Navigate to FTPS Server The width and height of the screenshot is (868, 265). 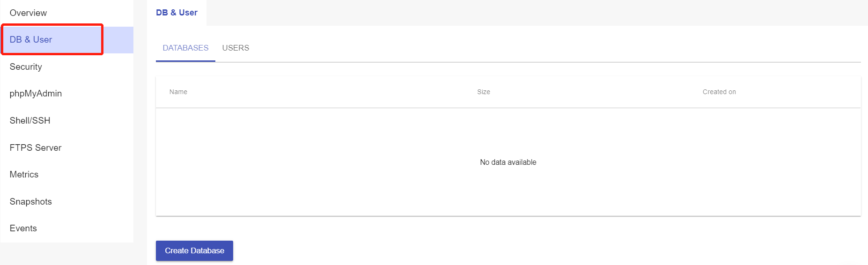36,148
